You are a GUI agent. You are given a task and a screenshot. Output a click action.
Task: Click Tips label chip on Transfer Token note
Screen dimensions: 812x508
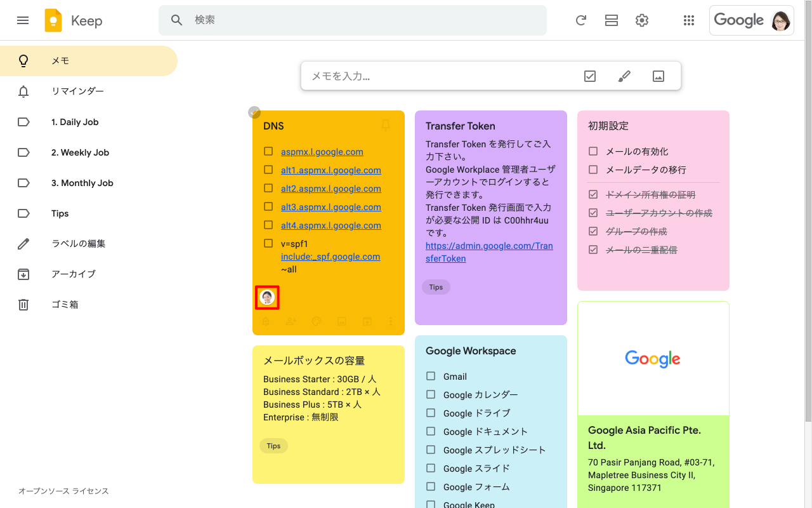coord(436,287)
